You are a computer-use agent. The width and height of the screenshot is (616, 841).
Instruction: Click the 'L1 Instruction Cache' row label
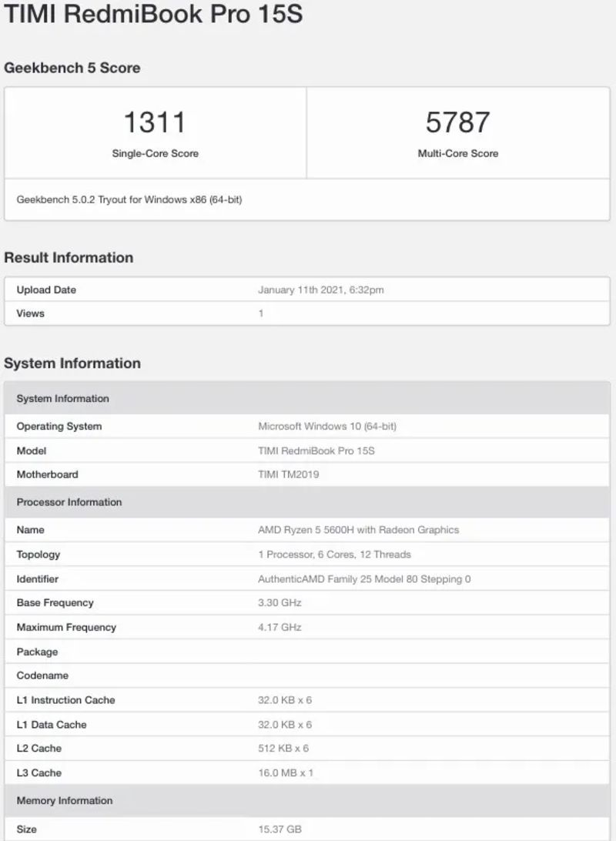(x=65, y=701)
